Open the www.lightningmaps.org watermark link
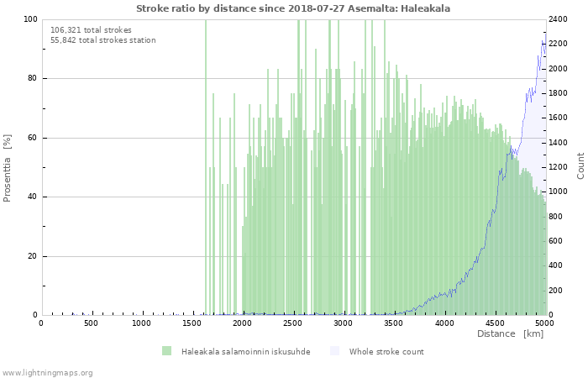 coord(47,373)
